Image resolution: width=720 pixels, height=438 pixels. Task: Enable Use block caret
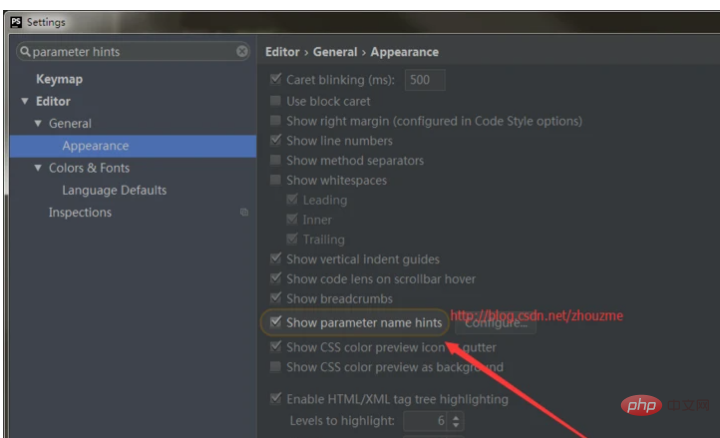click(276, 101)
